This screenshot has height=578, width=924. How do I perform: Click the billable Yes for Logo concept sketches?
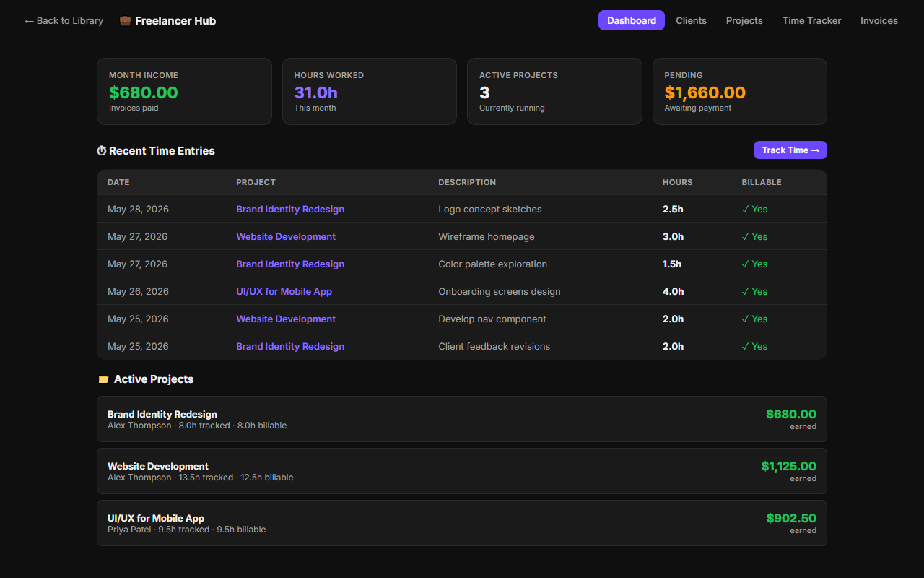[755, 209]
